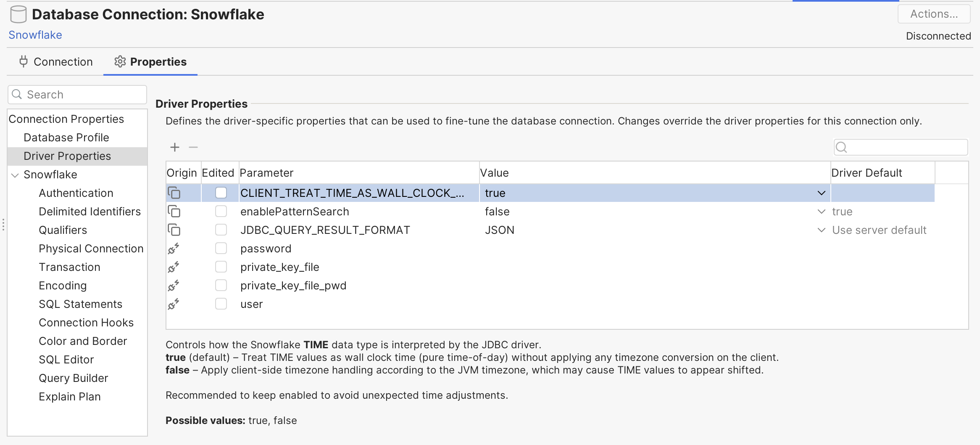Select Explain Plan in the tree
Screen dimensions: 980x445
[x=70, y=397]
